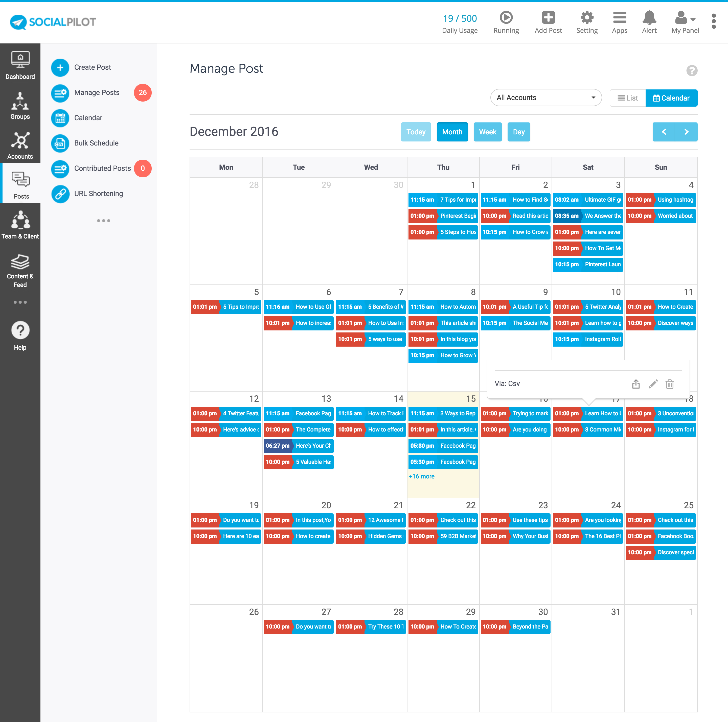Switch to List view
The width and height of the screenshot is (728, 722).
627,98
